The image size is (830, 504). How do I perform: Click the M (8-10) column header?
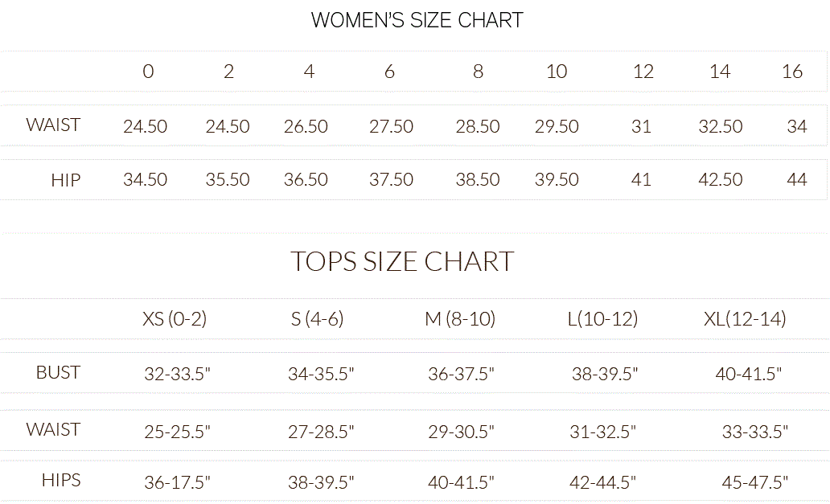460,319
